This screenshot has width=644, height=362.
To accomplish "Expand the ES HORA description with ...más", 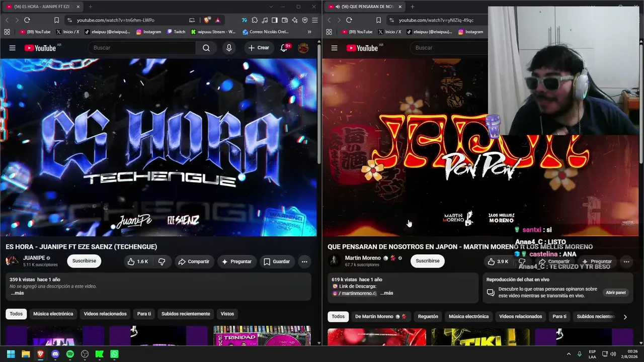I will click(17, 293).
